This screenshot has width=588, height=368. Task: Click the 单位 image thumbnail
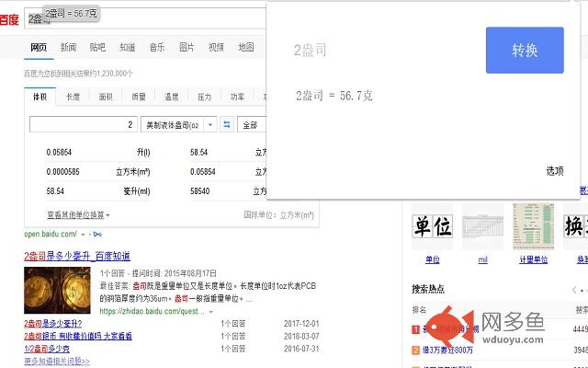tap(432, 226)
